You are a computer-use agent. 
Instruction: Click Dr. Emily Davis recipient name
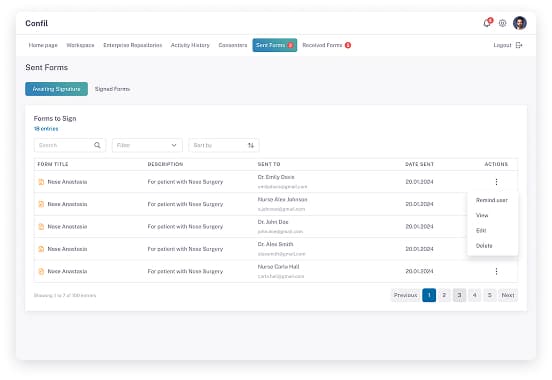[276, 177]
